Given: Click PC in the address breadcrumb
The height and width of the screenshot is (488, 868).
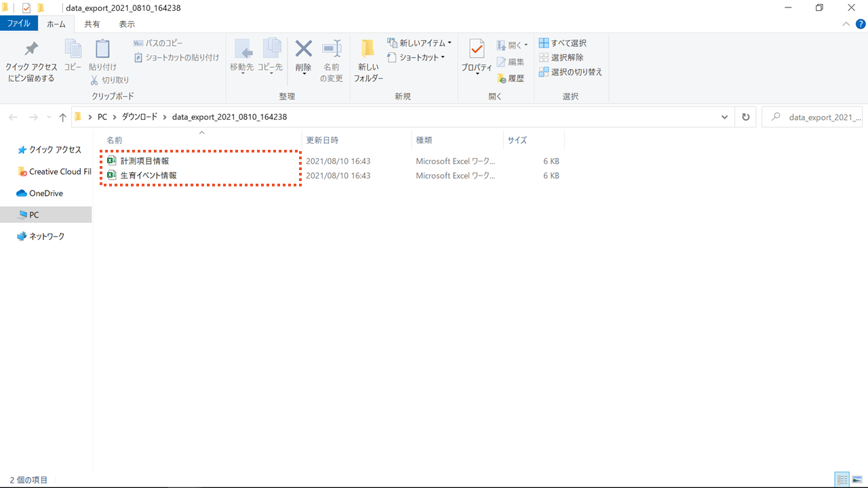Looking at the screenshot, I should pos(102,117).
